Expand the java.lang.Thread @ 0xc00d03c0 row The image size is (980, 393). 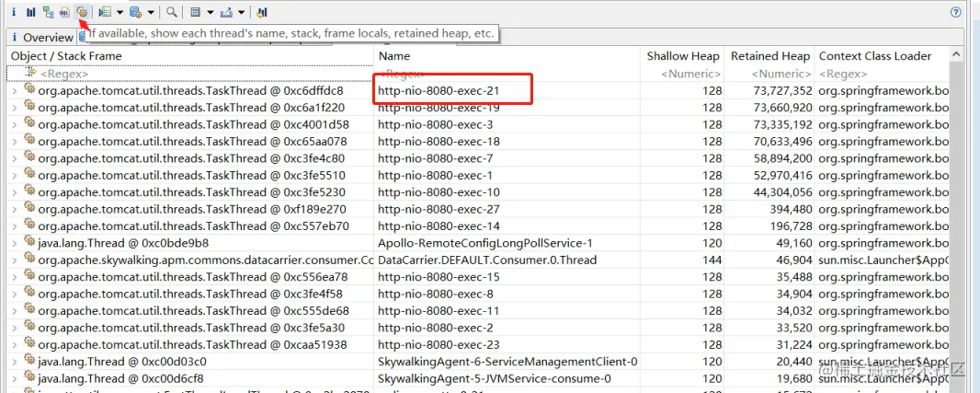(x=15, y=361)
